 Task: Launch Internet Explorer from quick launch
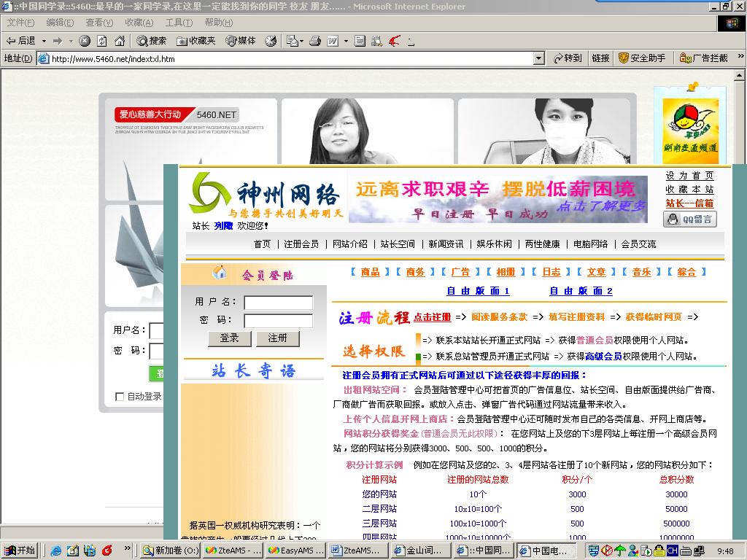click(x=55, y=551)
